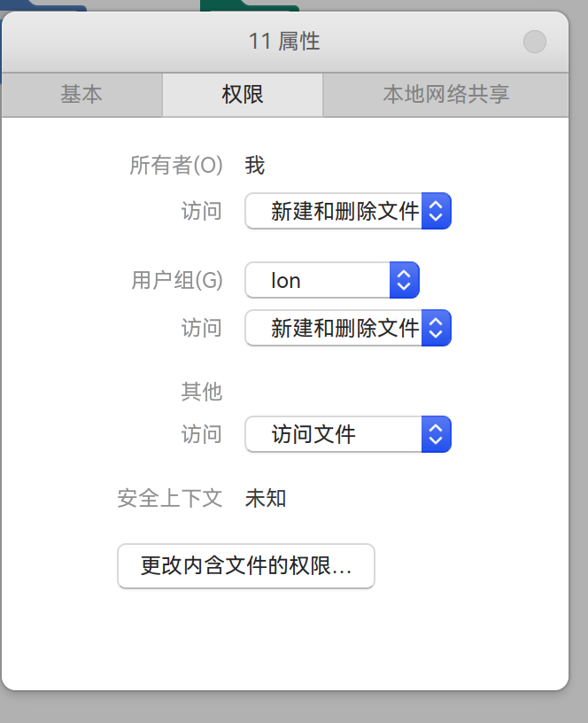Open the group 访问 permission dropdown
The width and height of the screenshot is (588, 723).
(348, 328)
